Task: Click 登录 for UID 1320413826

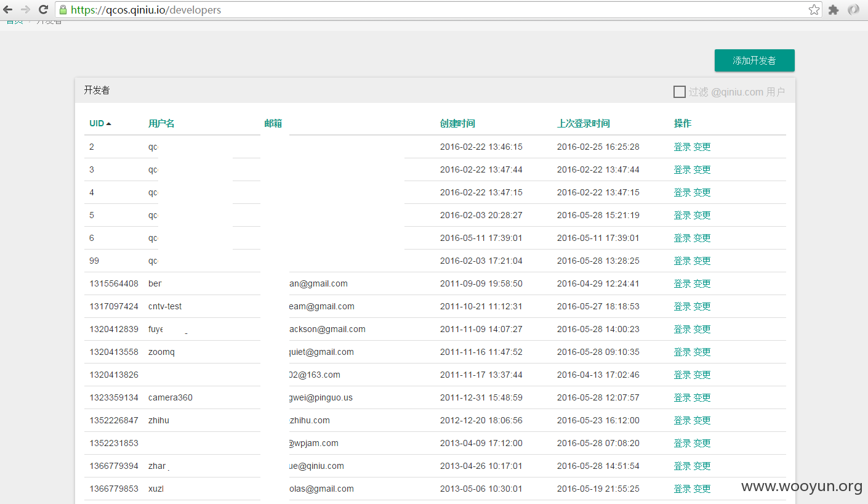Action: (x=682, y=375)
